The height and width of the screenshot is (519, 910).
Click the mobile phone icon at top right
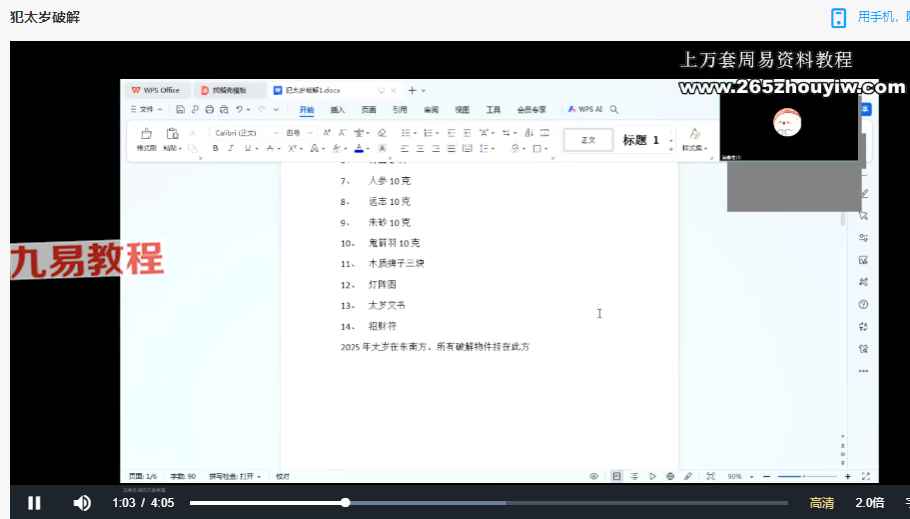click(x=839, y=18)
